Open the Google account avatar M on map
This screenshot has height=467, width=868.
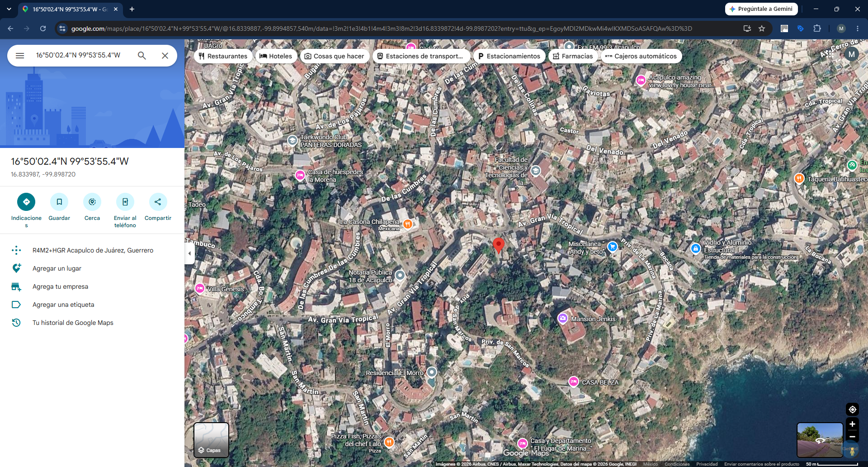[x=852, y=54]
